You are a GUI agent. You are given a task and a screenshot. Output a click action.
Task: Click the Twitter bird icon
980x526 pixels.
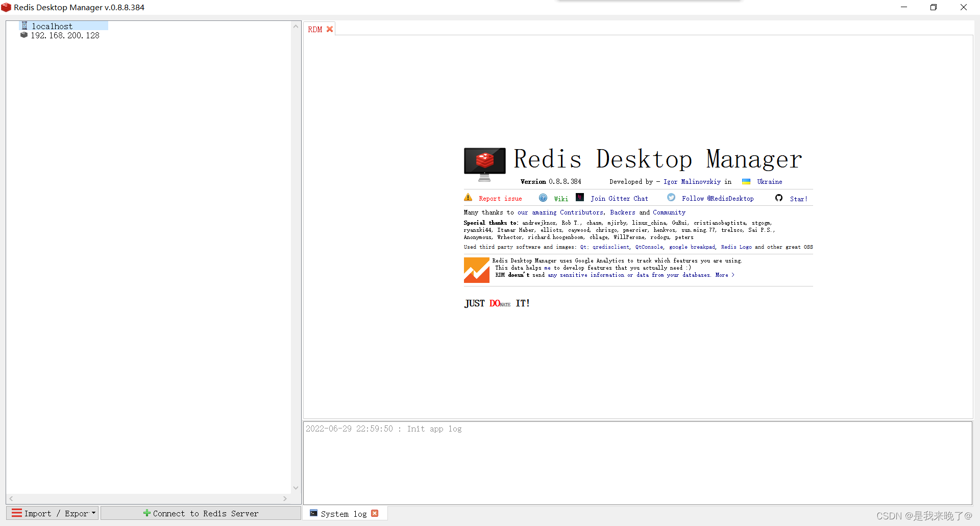coord(671,197)
